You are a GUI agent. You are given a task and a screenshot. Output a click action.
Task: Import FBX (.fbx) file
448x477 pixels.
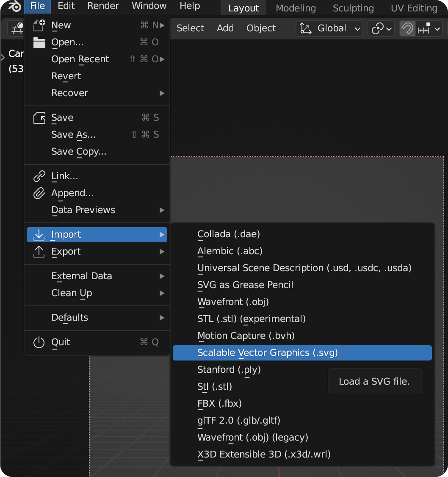[x=302, y=404]
